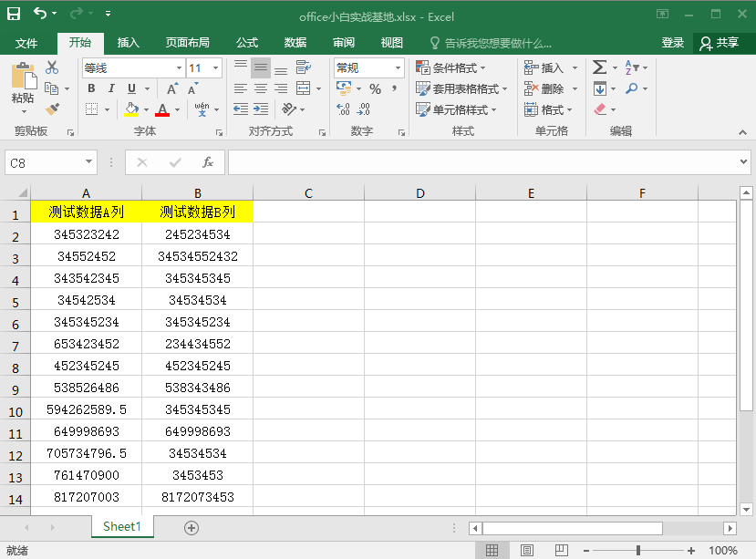Increase indent in alignment group
The width and height of the screenshot is (756, 559).
pyautogui.click(x=261, y=109)
